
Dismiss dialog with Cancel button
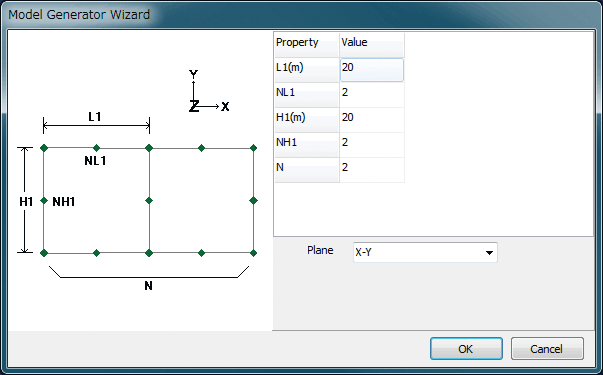(x=547, y=349)
